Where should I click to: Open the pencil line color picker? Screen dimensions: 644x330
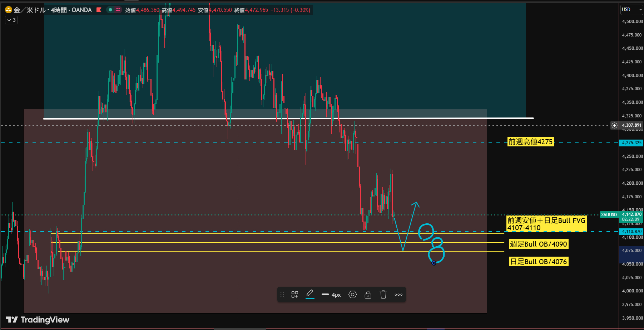pyautogui.click(x=310, y=295)
